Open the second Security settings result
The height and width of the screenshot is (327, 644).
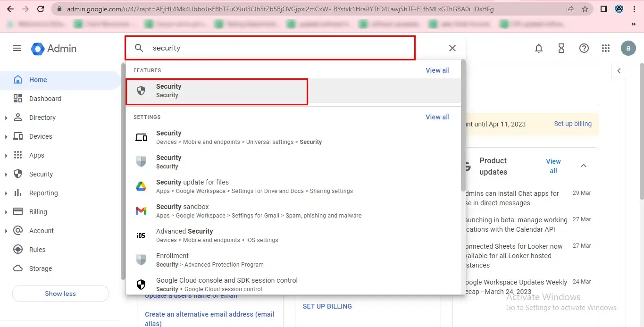pyautogui.click(x=293, y=162)
